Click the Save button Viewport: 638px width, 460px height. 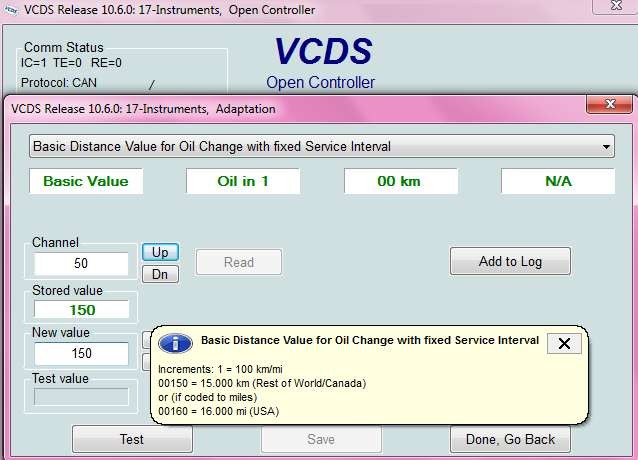click(321, 439)
